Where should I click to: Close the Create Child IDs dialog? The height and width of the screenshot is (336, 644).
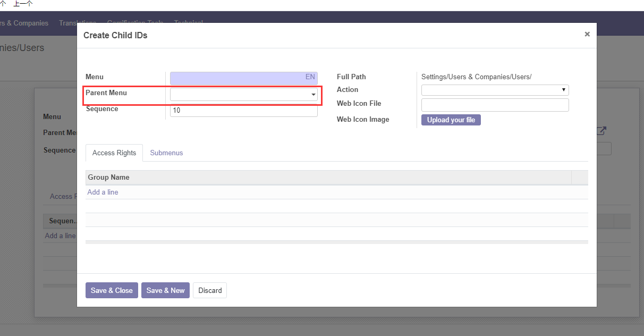(x=587, y=34)
